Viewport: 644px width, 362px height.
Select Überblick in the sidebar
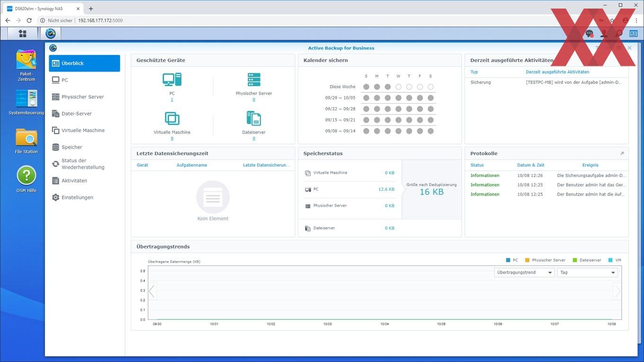pos(84,63)
